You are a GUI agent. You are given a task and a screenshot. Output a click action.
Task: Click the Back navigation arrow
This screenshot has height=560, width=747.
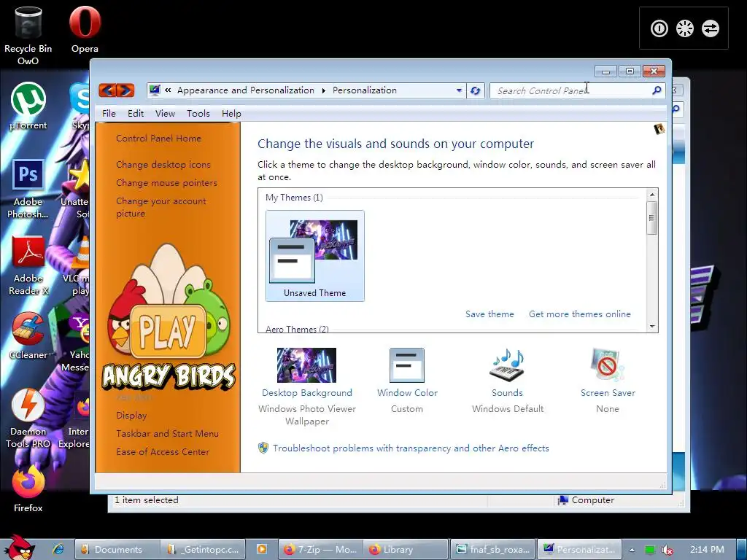(x=108, y=90)
